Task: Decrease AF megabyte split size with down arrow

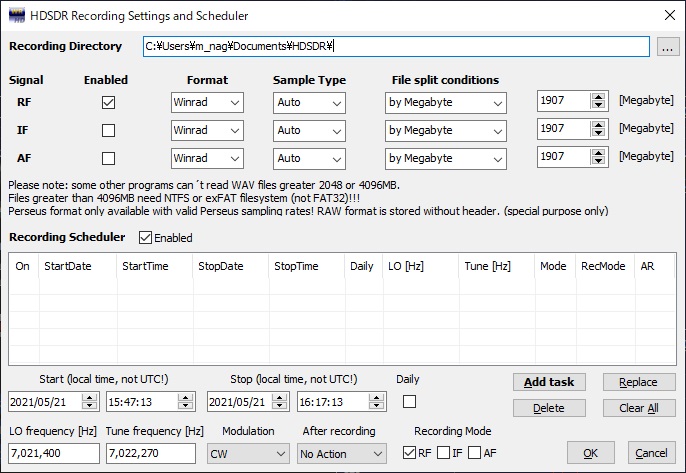Action: coord(598,161)
